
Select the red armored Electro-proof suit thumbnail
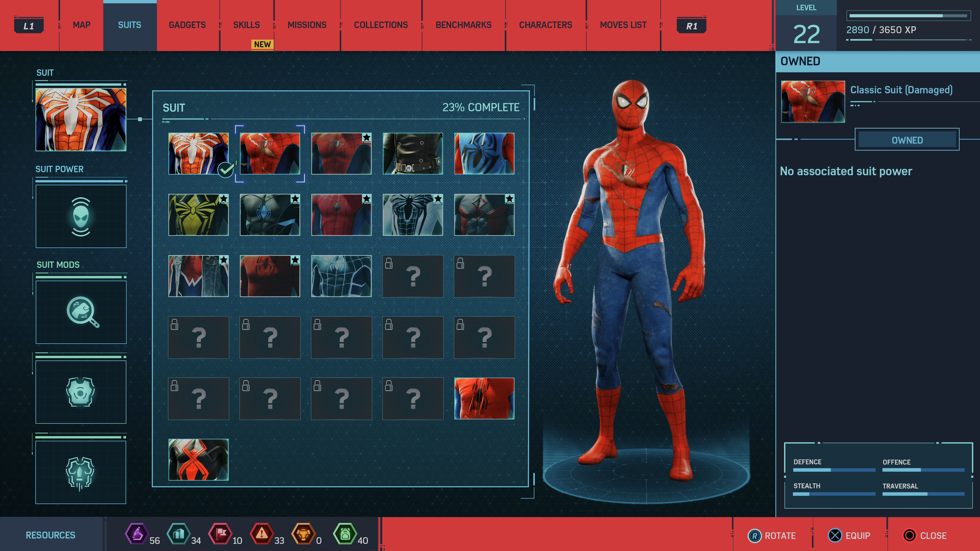coord(484,215)
